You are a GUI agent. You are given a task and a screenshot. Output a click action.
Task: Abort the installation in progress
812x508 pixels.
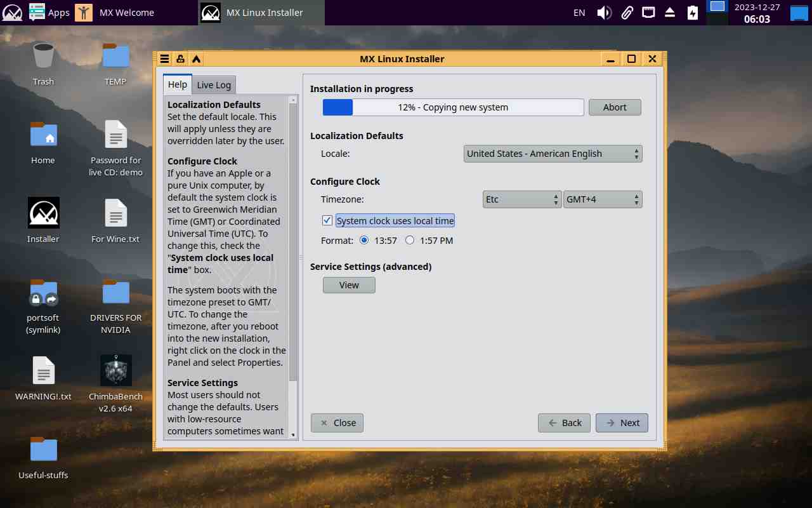pos(615,107)
